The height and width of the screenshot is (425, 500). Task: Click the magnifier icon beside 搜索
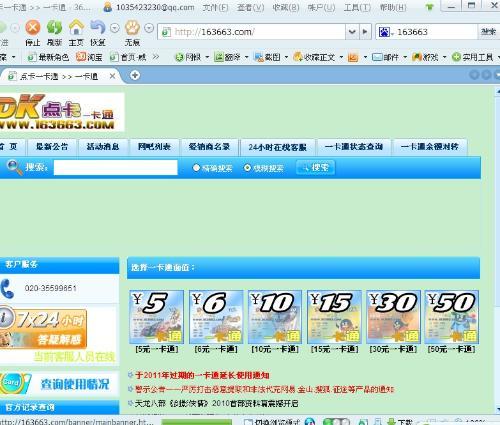[14, 167]
